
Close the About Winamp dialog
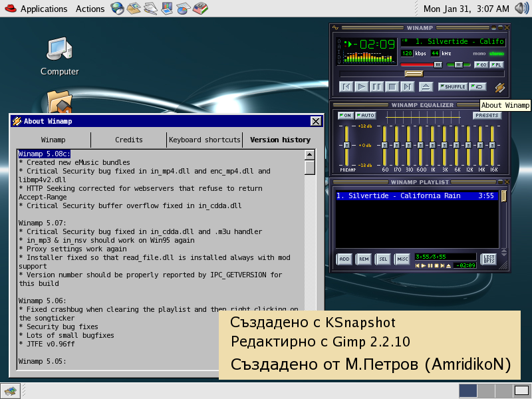315,121
